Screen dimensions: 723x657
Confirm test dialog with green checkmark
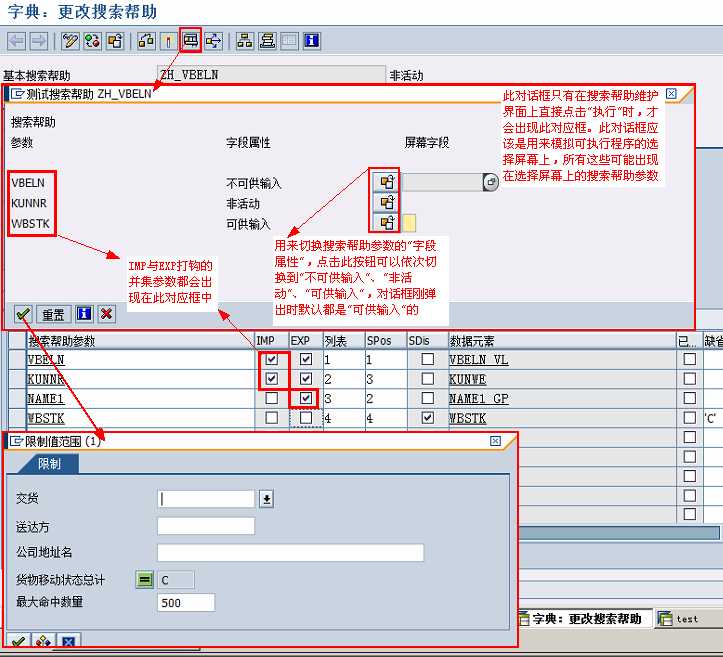tap(22, 314)
